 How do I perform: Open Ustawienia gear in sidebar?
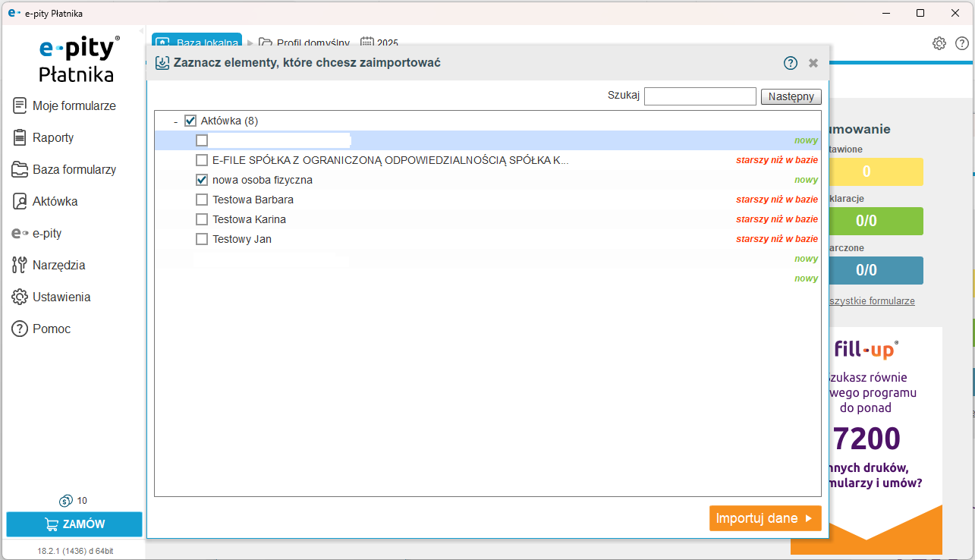pyautogui.click(x=20, y=297)
